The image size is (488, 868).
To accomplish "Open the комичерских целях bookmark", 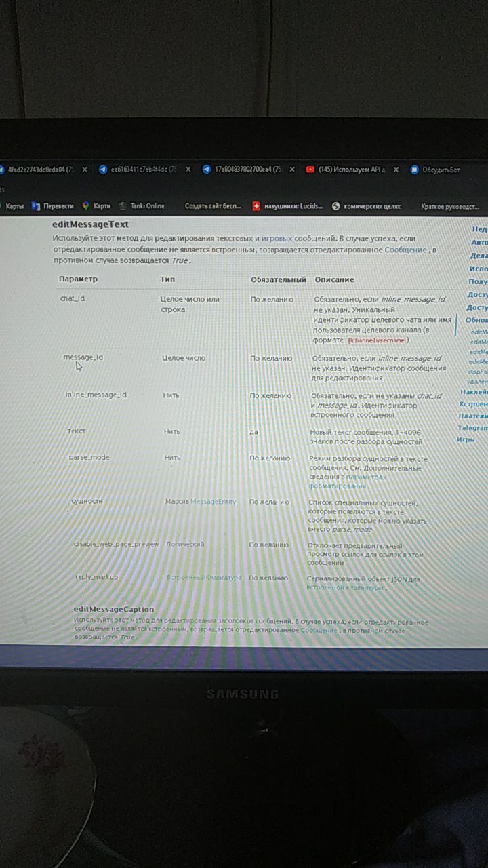I will pos(367,206).
